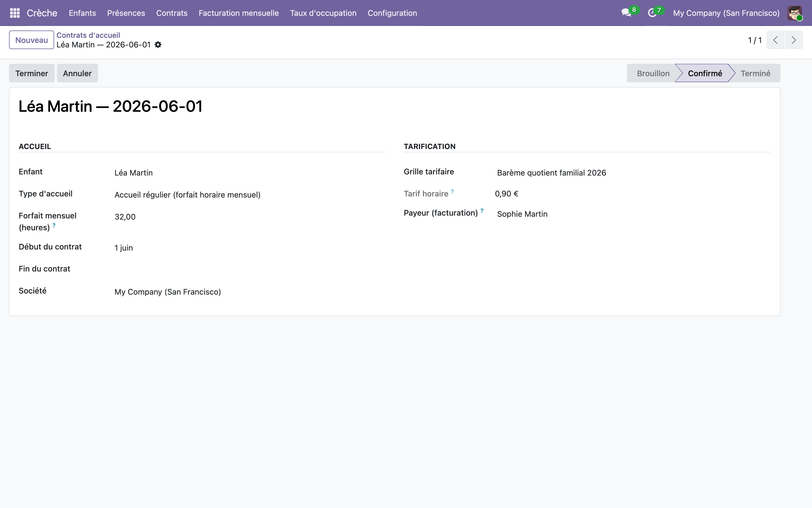Open the apps grid home menu
This screenshot has height=508, width=812.
pos(15,13)
